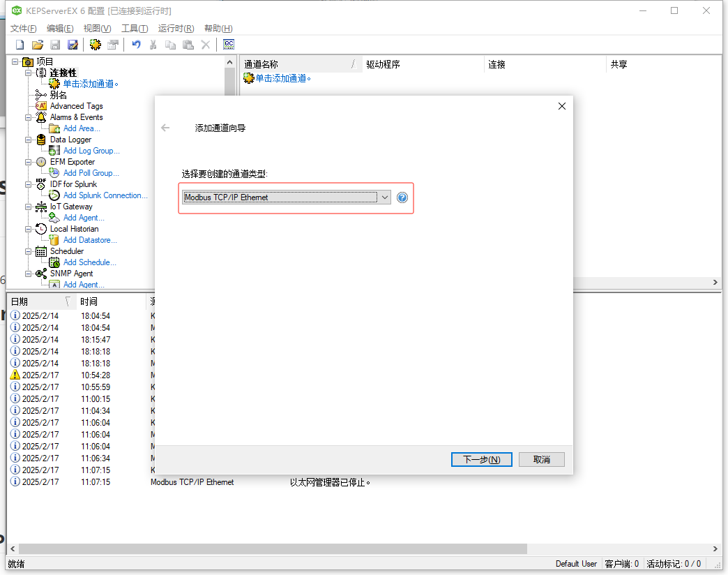Click the 驱动程序 column header

[x=423, y=64]
